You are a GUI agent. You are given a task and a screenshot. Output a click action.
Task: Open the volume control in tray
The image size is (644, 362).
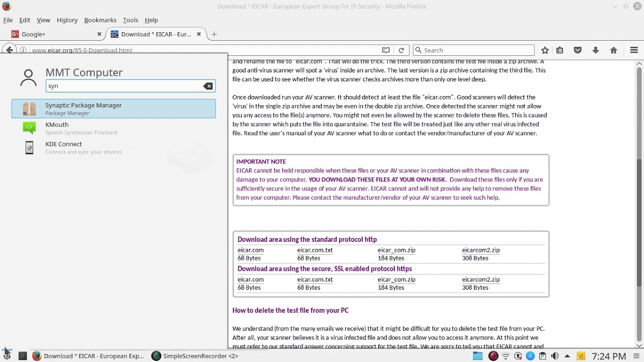(x=555, y=356)
